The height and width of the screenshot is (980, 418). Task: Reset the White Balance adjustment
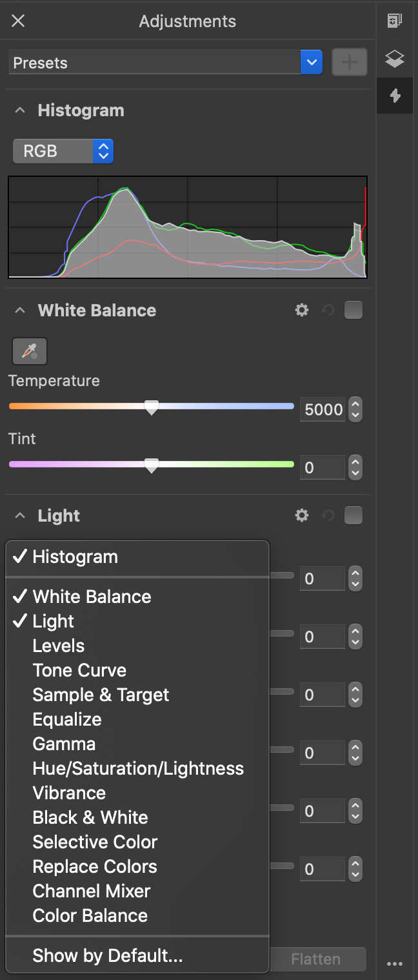coord(328,311)
